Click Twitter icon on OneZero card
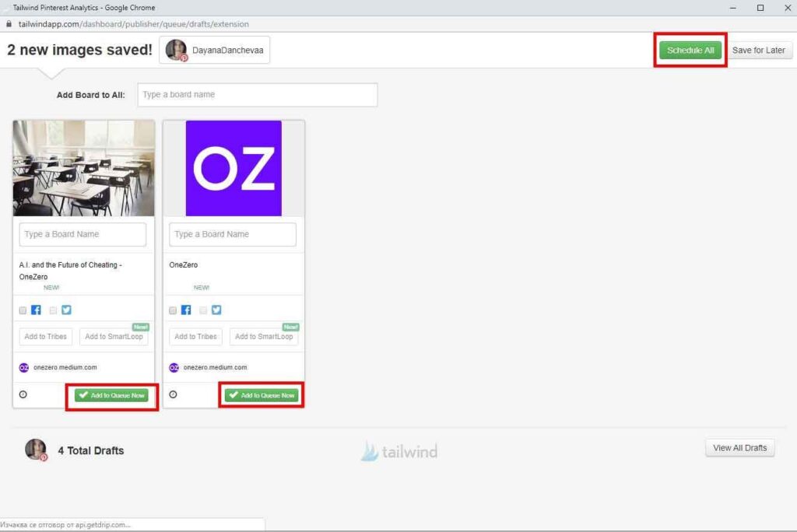This screenshot has width=797, height=532. [x=216, y=310]
